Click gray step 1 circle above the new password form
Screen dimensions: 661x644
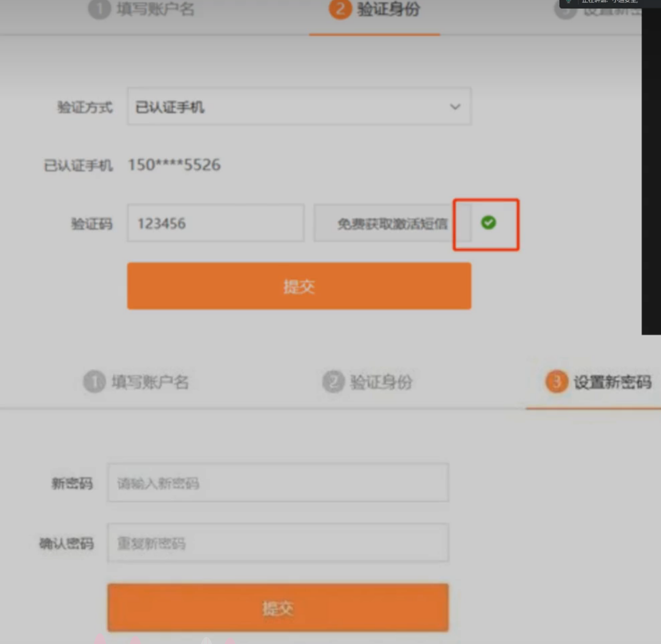[94, 382]
